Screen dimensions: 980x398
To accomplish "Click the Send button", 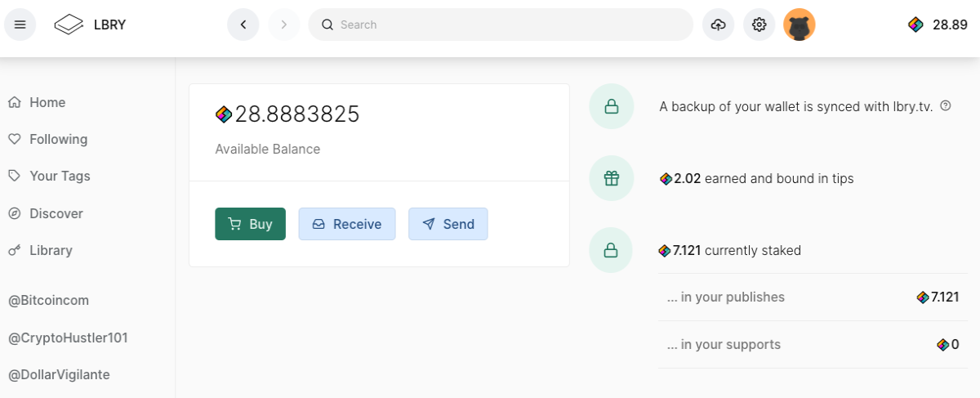I will 448,224.
